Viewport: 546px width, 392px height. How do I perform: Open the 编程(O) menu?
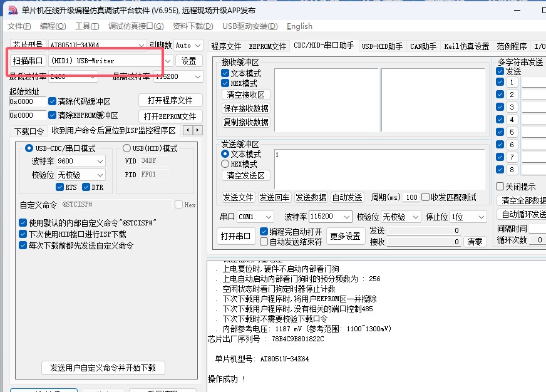click(53, 26)
